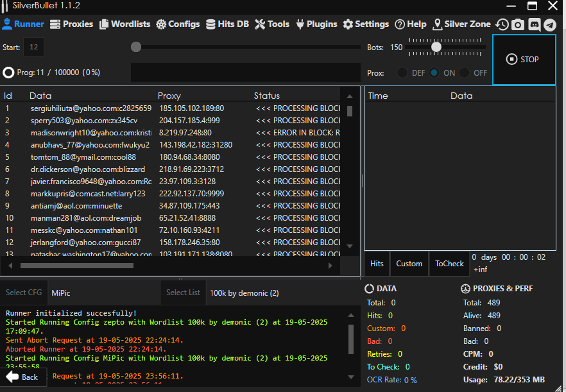Click the Hits DB database icon
The height and width of the screenshot is (392, 566).
click(x=211, y=24)
